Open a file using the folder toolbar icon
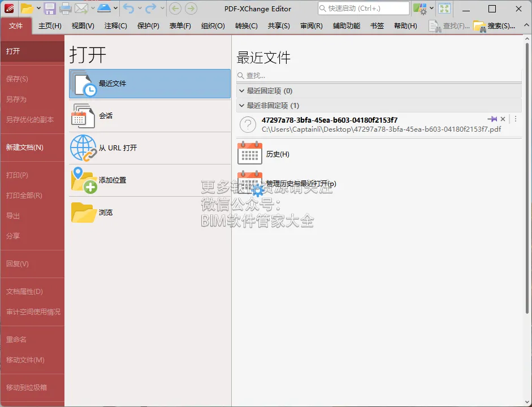 tap(27, 8)
